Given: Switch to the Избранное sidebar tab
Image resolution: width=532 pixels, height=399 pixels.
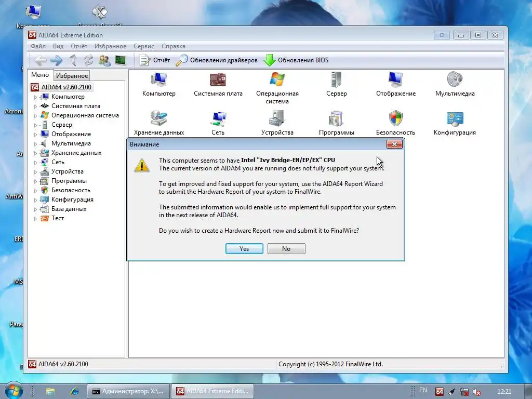Looking at the screenshot, I should tap(72, 76).
